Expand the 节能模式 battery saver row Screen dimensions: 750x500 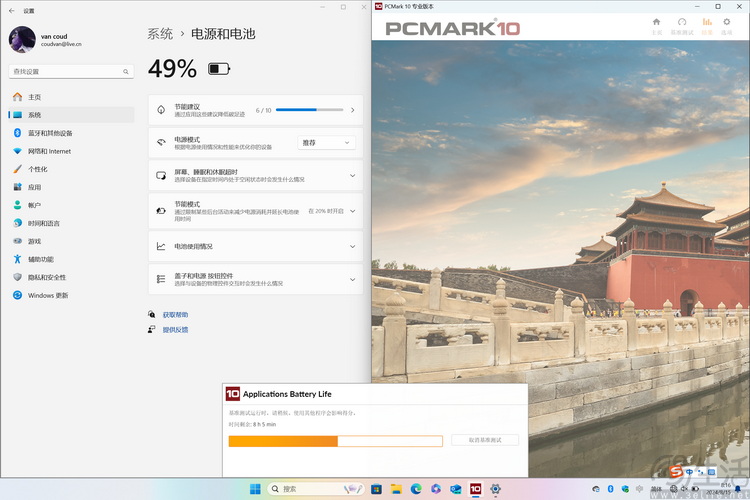pos(352,211)
